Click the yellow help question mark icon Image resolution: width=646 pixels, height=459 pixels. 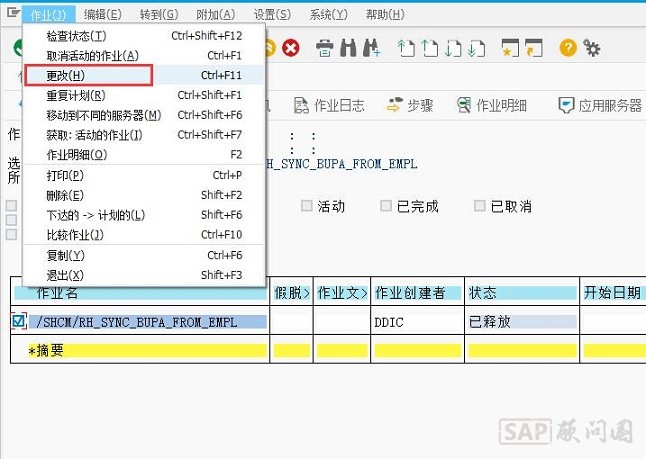click(568, 47)
